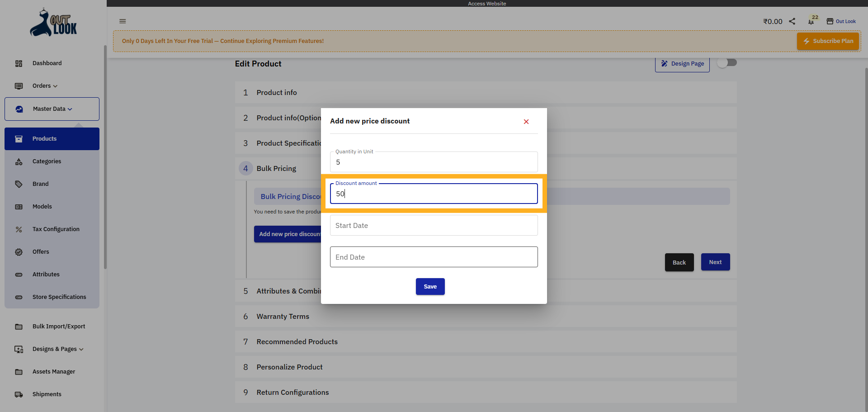The image size is (868, 412).
Task: Expand Designs & Pages dropdown
Action: pos(57,349)
